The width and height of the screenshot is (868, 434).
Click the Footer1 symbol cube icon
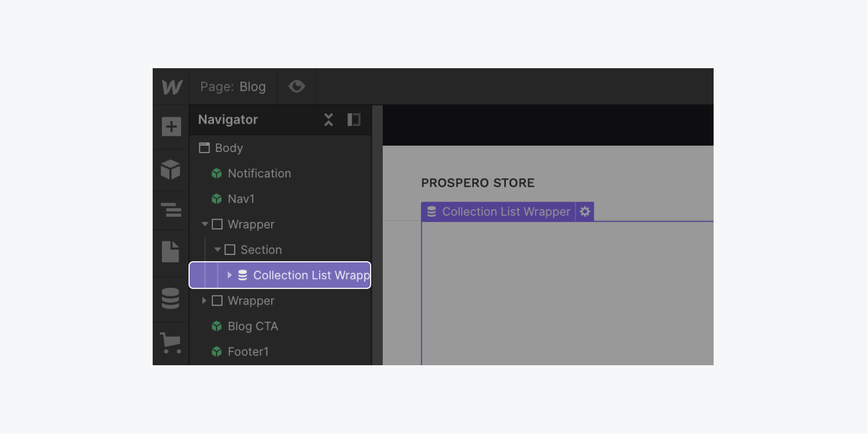(217, 351)
